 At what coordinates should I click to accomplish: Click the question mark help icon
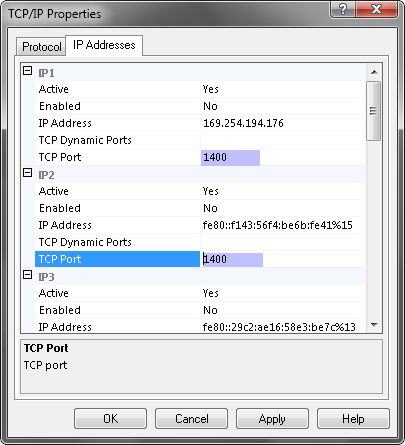tap(343, 9)
